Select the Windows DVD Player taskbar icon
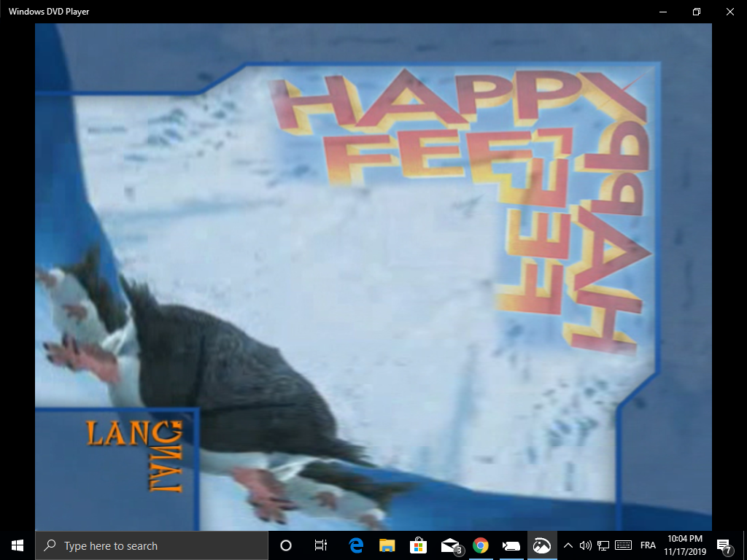This screenshot has width=747, height=560. pos(542,545)
